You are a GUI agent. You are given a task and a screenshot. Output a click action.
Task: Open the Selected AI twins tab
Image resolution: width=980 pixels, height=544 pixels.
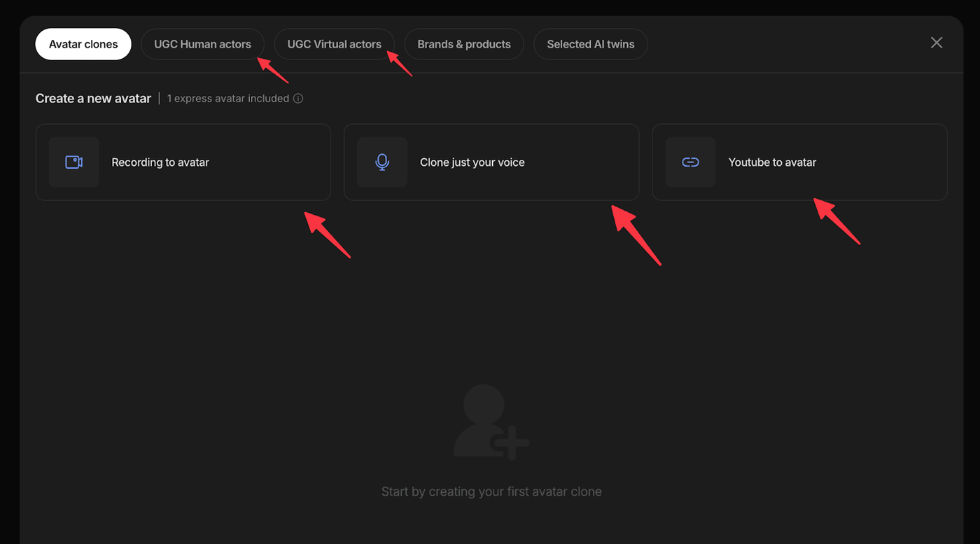click(591, 44)
